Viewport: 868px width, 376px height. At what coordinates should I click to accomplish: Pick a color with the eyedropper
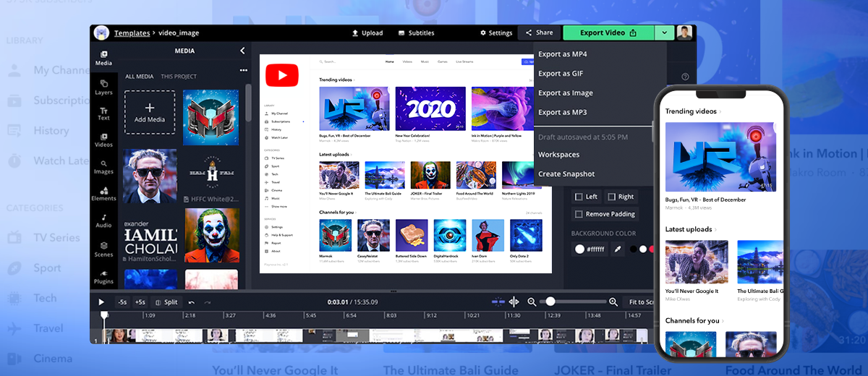(x=618, y=249)
